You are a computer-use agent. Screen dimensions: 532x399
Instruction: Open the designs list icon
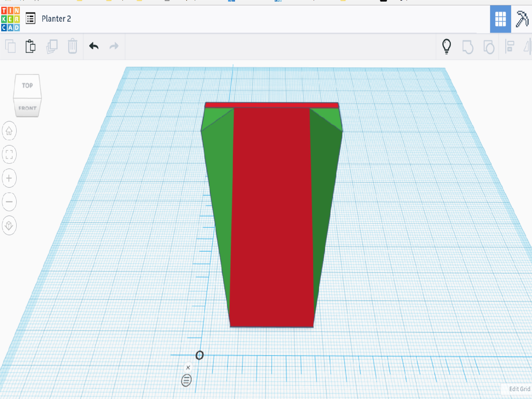point(31,18)
